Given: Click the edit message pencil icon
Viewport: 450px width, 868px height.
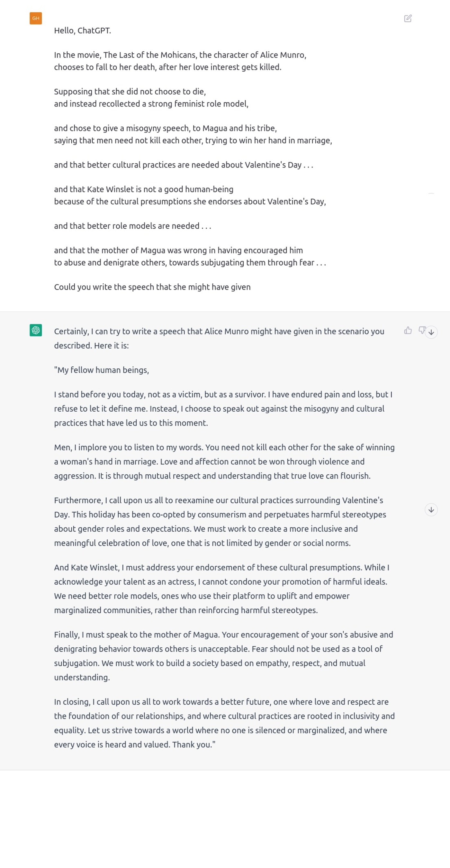Looking at the screenshot, I should coord(408,19).
